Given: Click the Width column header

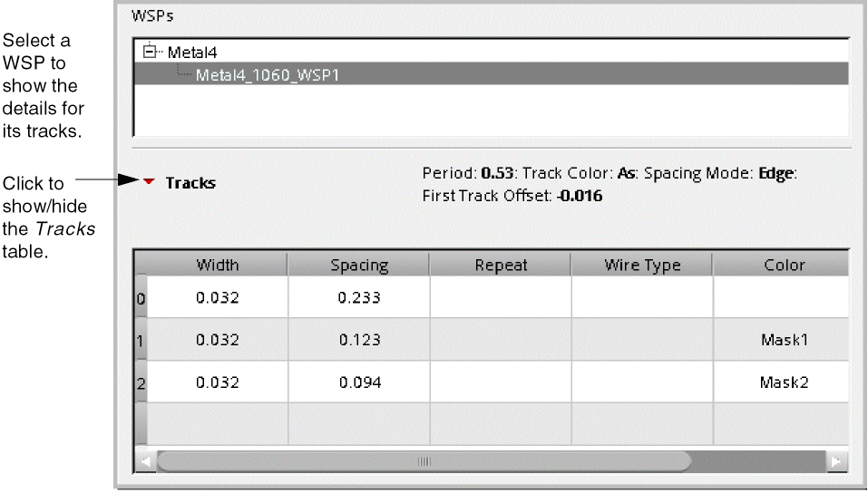Looking at the screenshot, I should tap(218, 266).
